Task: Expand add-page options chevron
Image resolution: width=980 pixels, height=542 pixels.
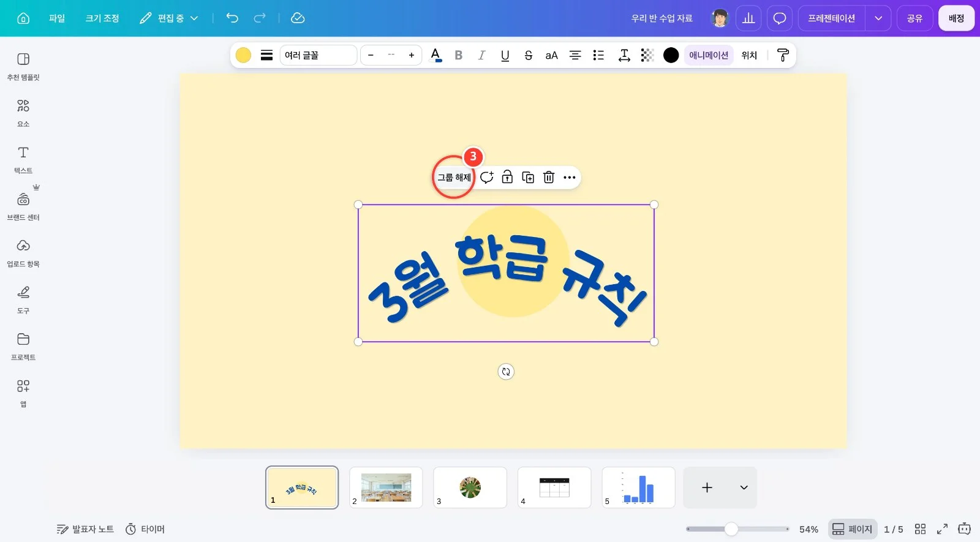Action: 744,487
